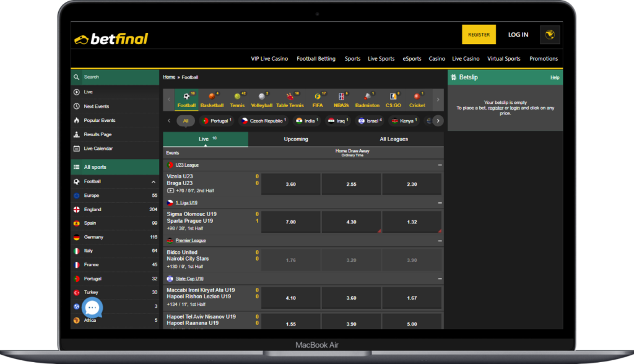Click the LOG IN link
This screenshot has height=364, width=634.
tap(518, 35)
